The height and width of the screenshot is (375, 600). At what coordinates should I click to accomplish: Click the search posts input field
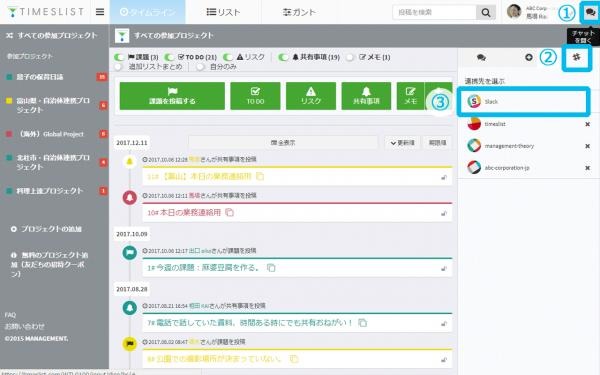434,13
